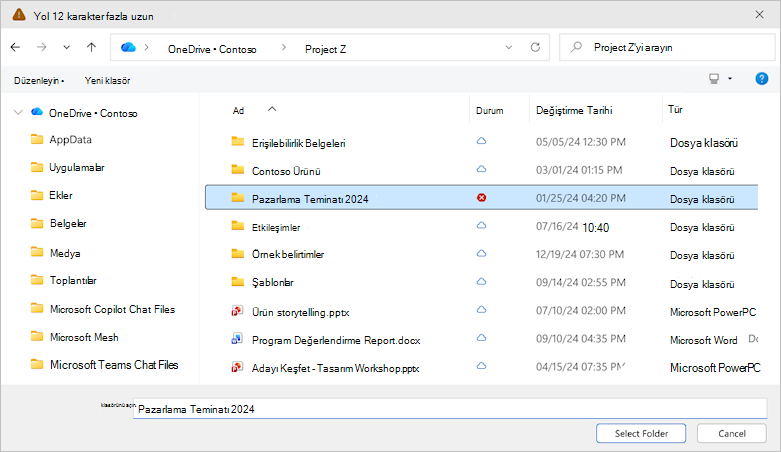Select Contoso Ürünü folder
Screen dimensions: 781x452
pyautogui.click(x=286, y=171)
